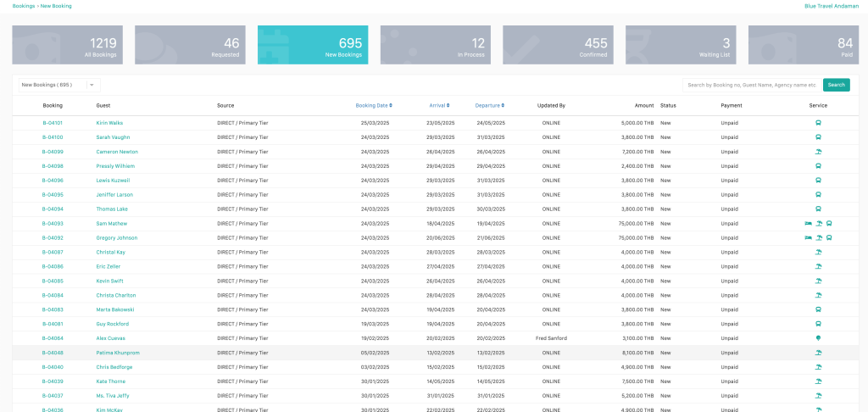Screen dimensions: 868x412
Task: Open the New Bookings (695) filter dropdown
Action: click(x=58, y=85)
